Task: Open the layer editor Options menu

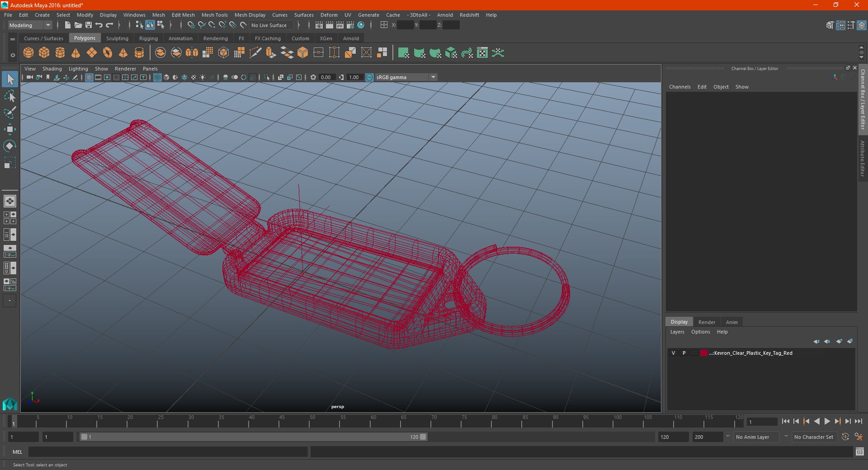Action: [700, 332]
